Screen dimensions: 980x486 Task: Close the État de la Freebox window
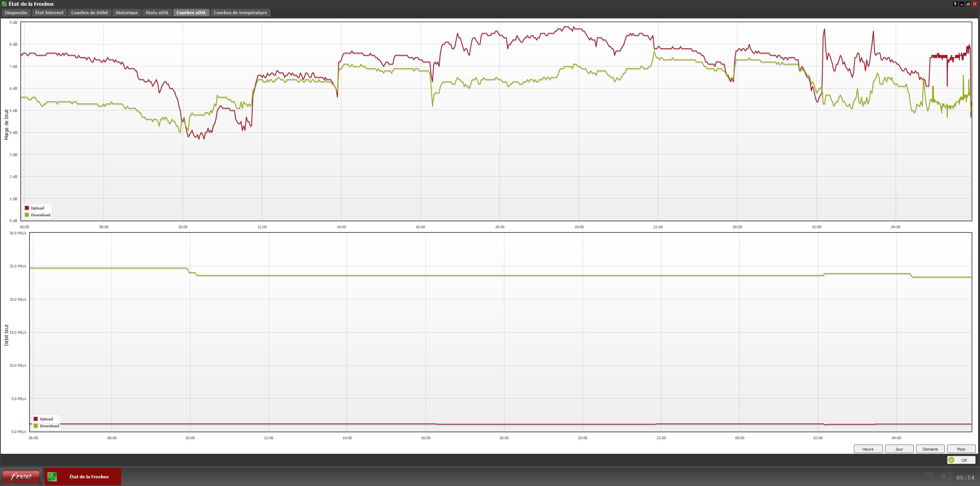click(975, 4)
